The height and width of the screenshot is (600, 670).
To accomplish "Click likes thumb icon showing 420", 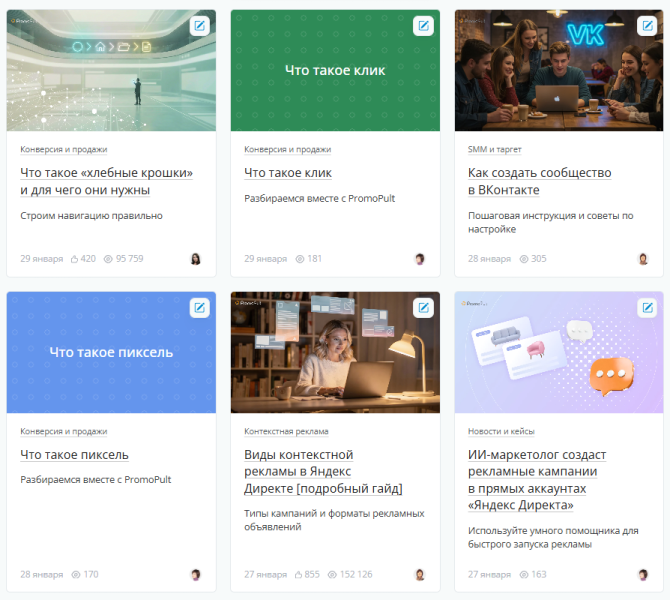I will (74, 259).
